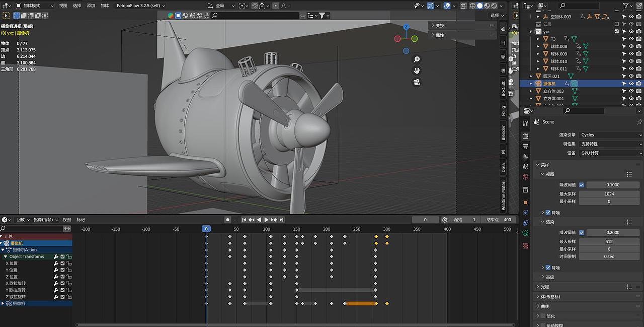The height and width of the screenshot is (327, 644).
Task: Expand the 变换 panel in viewport
Action: click(462, 25)
